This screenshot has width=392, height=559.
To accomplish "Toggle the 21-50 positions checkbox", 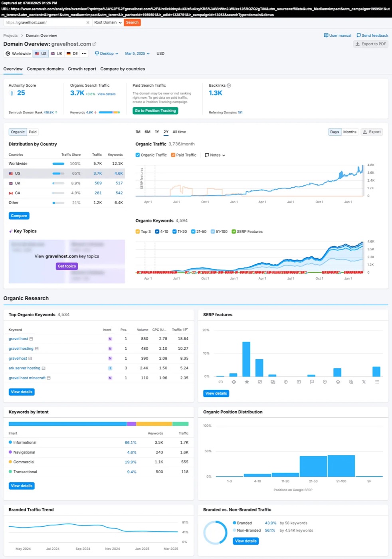I will point(193,232).
